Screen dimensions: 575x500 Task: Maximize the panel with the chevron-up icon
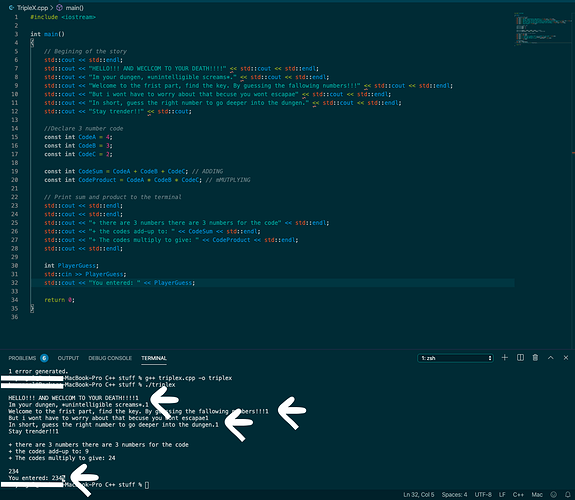550,358
